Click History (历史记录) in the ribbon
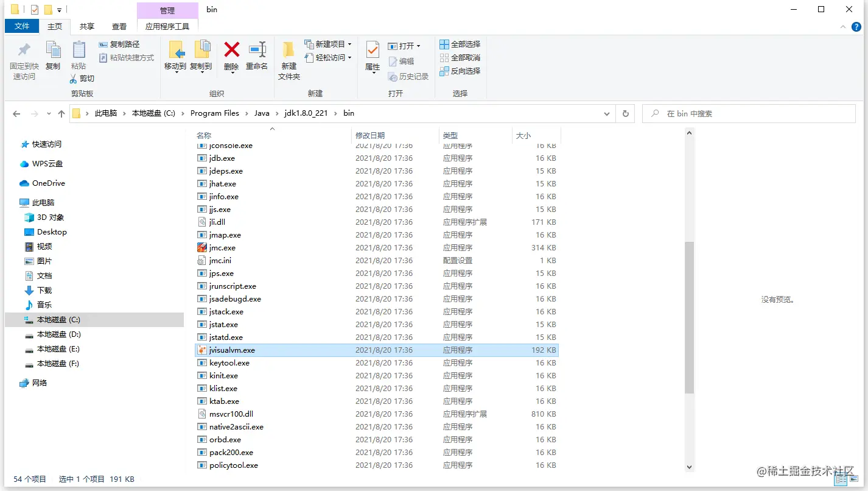This screenshot has height=491, width=868. [x=408, y=77]
